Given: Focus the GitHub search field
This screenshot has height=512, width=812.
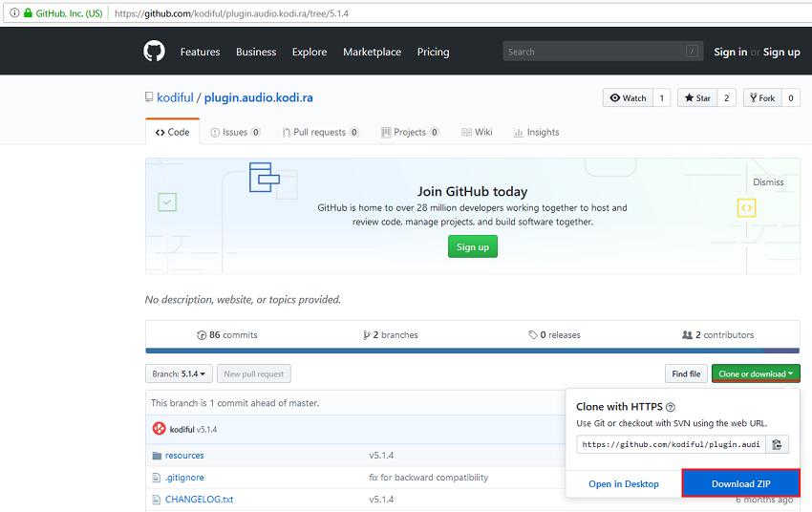Looking at the screenshot, I should click(603, 52).
